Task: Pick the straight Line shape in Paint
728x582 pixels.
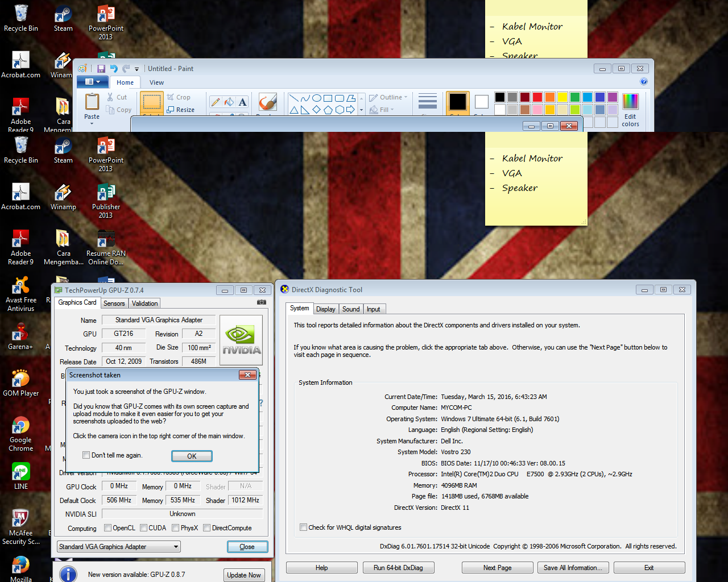Action: coord(294,98)
